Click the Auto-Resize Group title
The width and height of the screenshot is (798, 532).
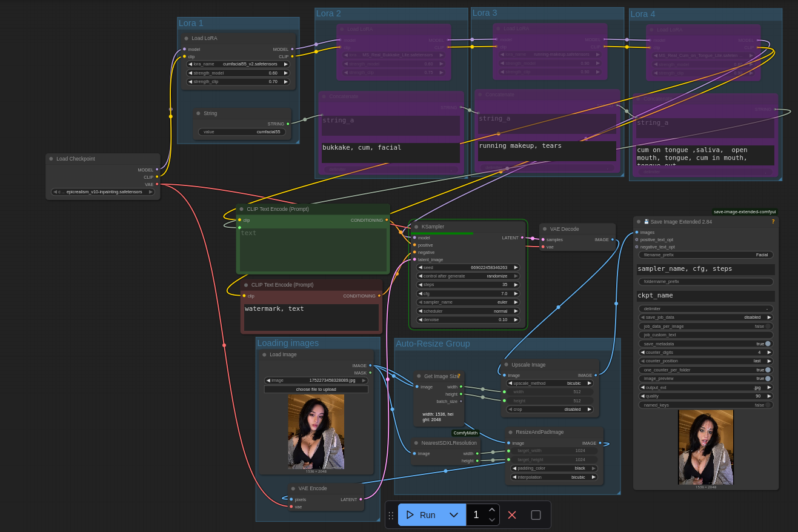point(433,344)
